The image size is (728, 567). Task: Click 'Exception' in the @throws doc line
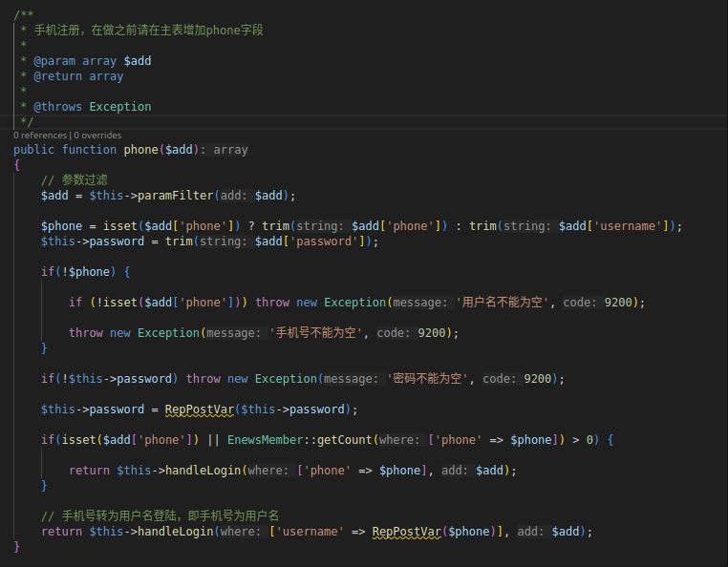tap(120, 107)
